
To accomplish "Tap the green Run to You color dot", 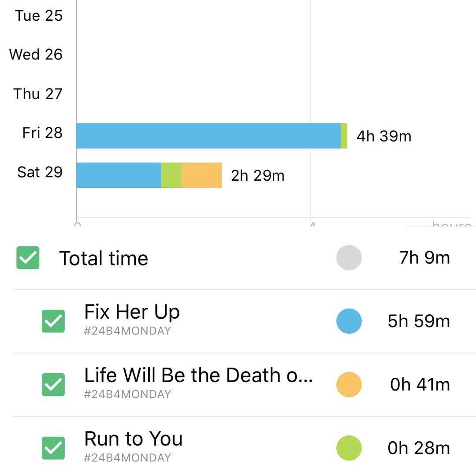I will point(349,448).
